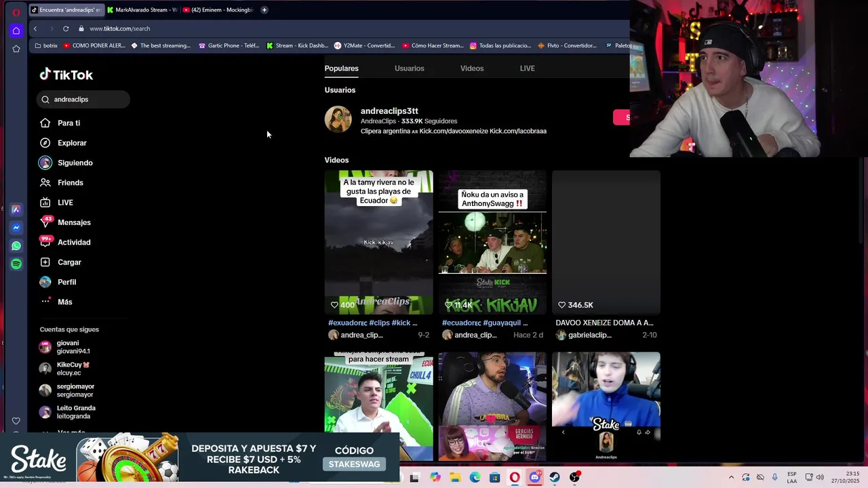Click gabrielaclip... author name
868x488 pixels.
[x=589, y=335]
